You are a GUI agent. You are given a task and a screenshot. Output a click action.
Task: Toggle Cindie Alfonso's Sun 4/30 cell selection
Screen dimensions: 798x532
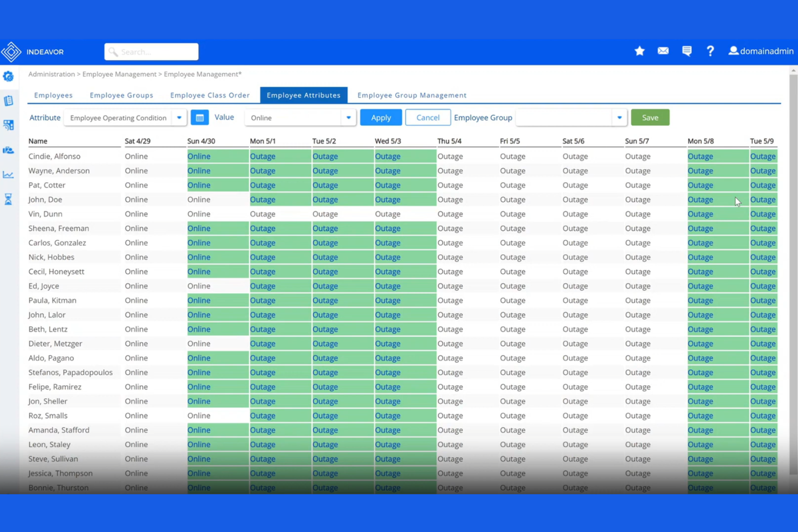[216, 156]
